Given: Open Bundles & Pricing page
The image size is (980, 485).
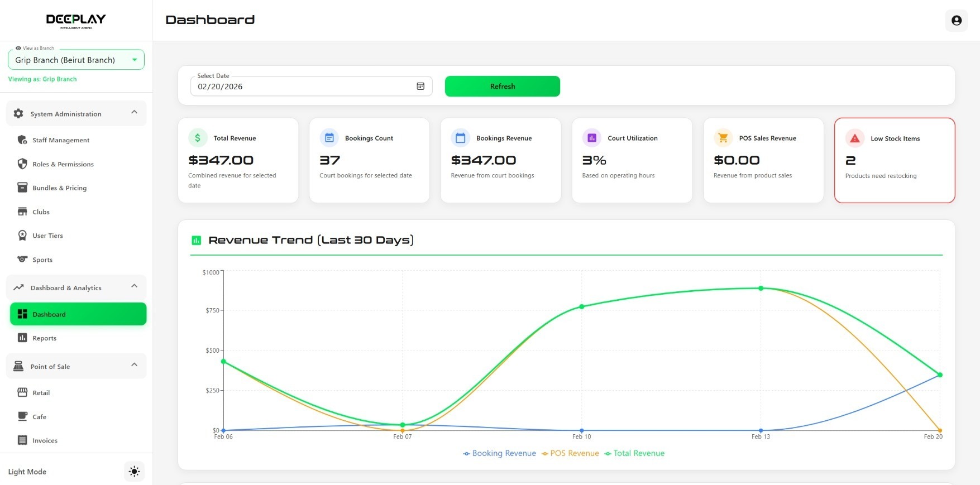Looking at the screenshot, I should [78, 188].
